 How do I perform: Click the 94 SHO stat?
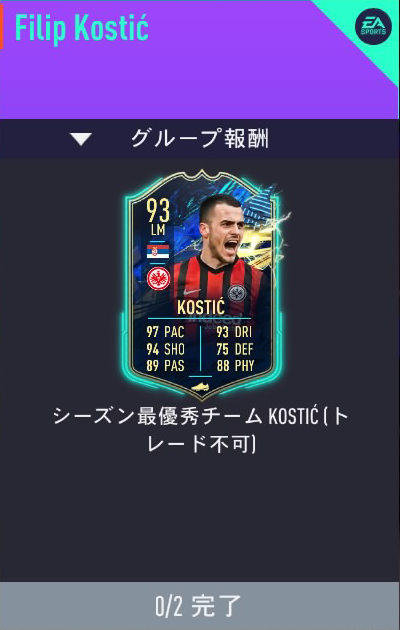(x=165, y=350)
